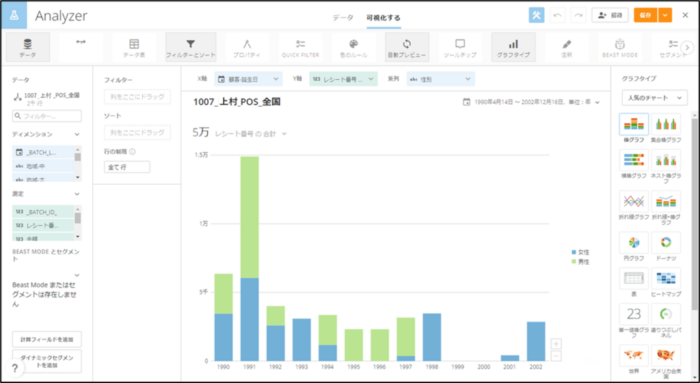Screen dimensions: 700x383
Task: Expand レシート番号 の 合計 summary dropdown
Action: (x=250, y=133)
